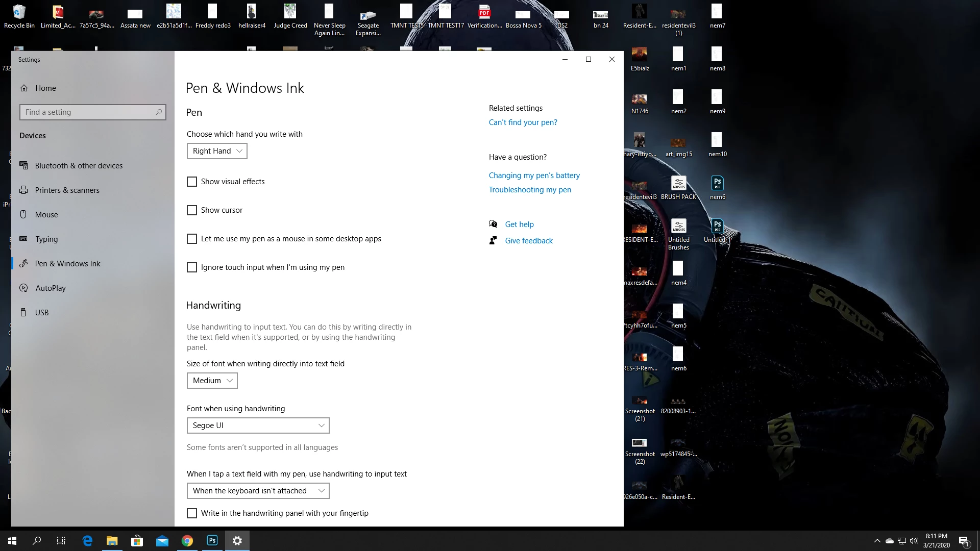Click the Get help link
Image resolution: width=980 pixels, height=551 pixels.
pyautogui.click(x=519, y=224)
